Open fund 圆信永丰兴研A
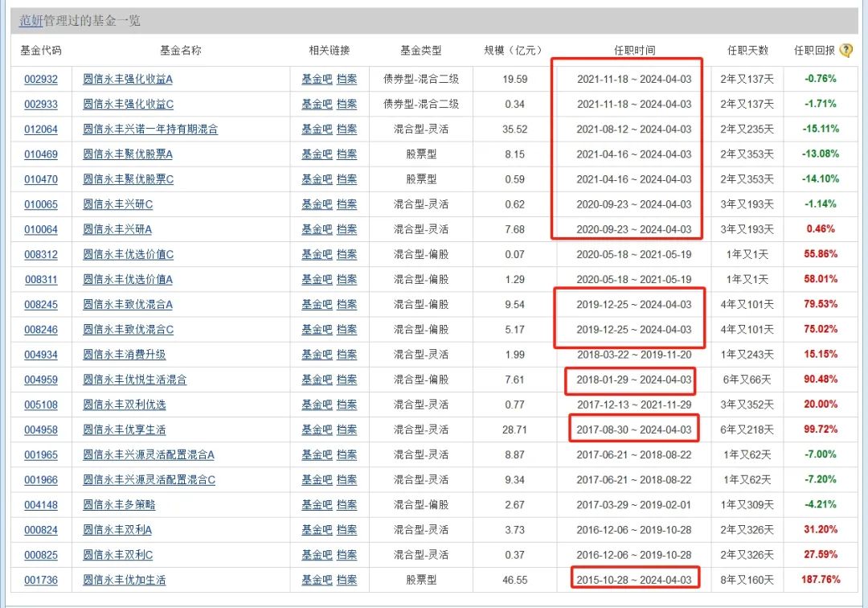The width and height of the screenshot is (868, 608). coord(117,229)
